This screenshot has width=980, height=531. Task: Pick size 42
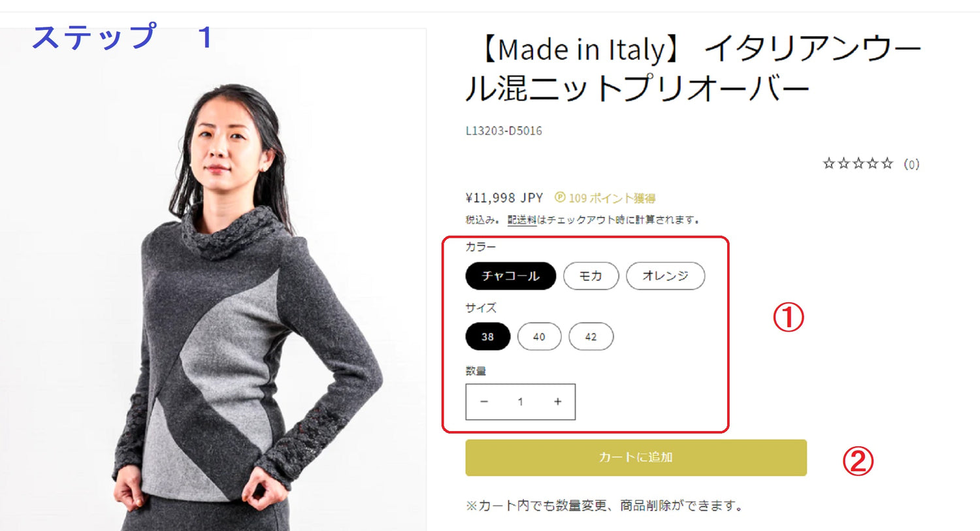pos(591,336)
